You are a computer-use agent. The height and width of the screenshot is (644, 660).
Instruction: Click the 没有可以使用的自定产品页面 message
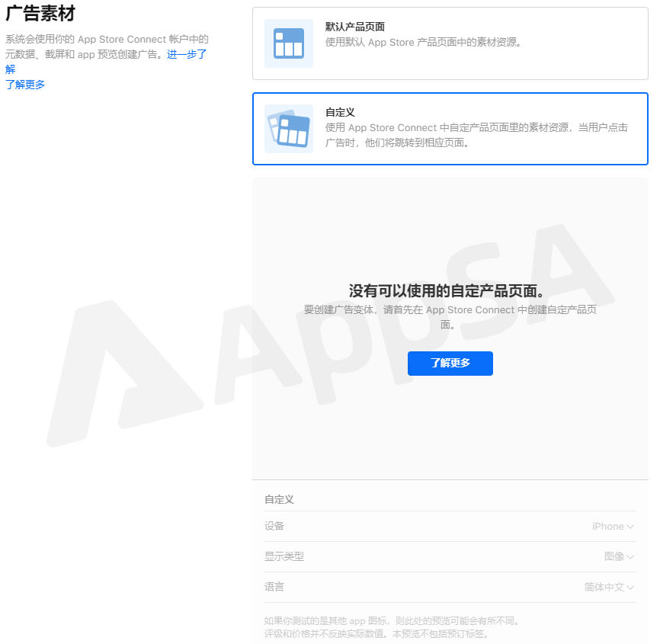447,291
